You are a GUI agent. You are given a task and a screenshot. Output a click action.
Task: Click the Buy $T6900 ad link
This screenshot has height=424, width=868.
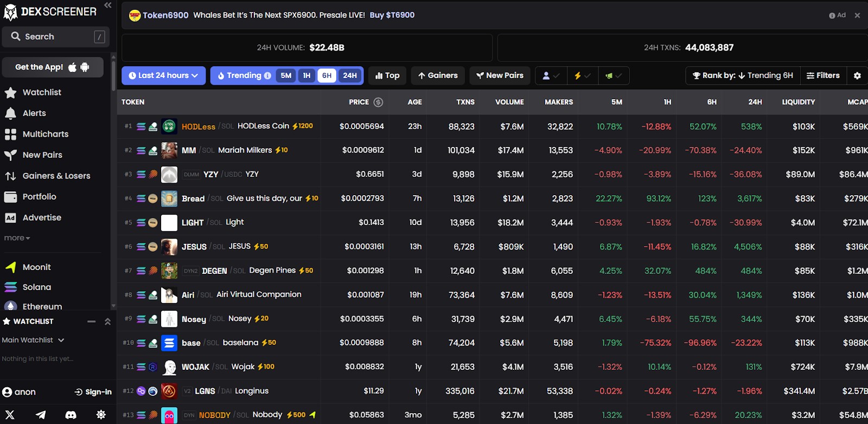(392, 15)
